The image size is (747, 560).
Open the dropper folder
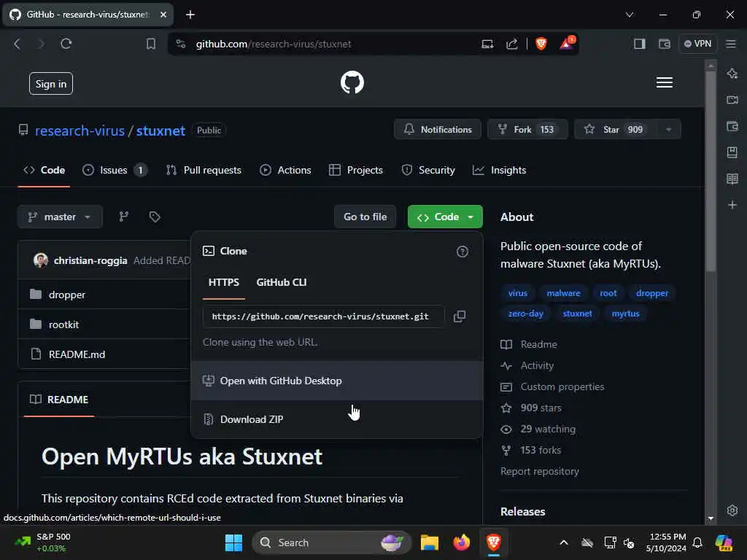[x=67, y=295]
